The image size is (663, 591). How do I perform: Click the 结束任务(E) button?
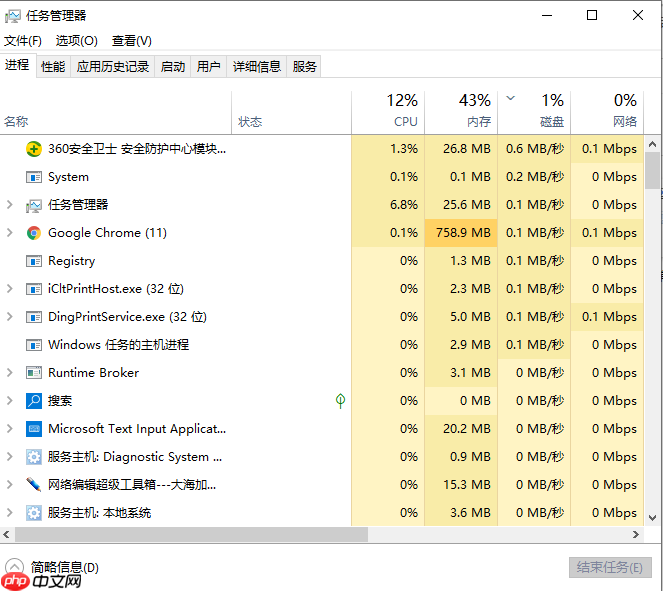[x=610, y=567]
